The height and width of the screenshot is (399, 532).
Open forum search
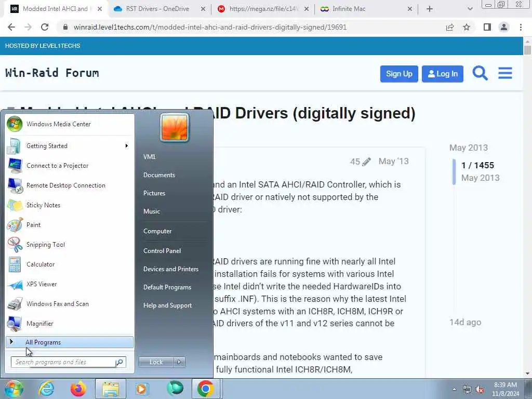pyautogui.click(x=480, y=73)
